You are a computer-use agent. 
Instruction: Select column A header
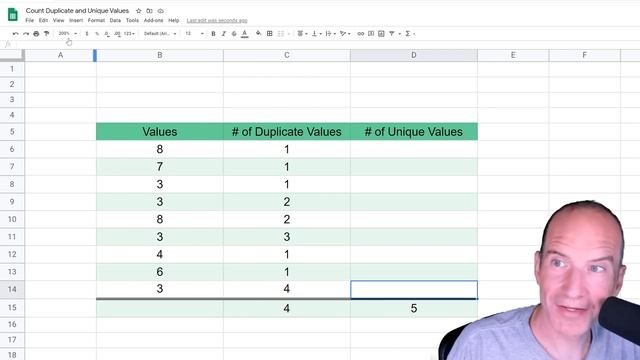click(60, 55)
